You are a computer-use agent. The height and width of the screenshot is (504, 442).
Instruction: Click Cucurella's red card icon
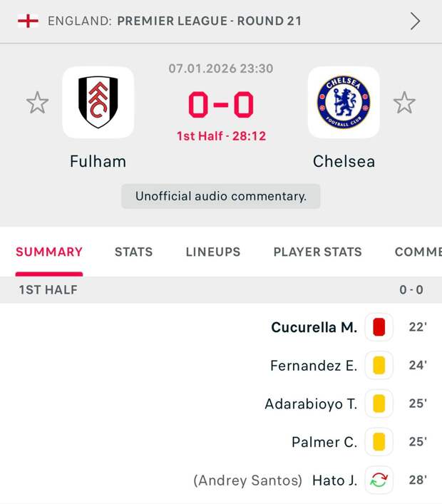click(379, 327)
